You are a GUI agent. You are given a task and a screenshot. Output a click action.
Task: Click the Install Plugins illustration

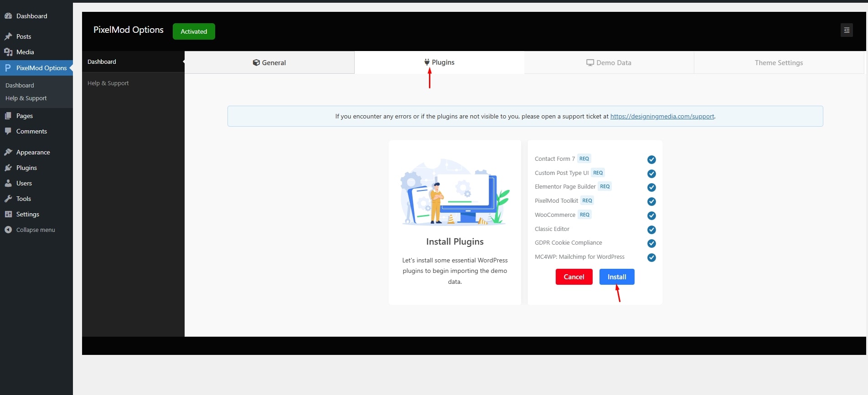point(455,191)
